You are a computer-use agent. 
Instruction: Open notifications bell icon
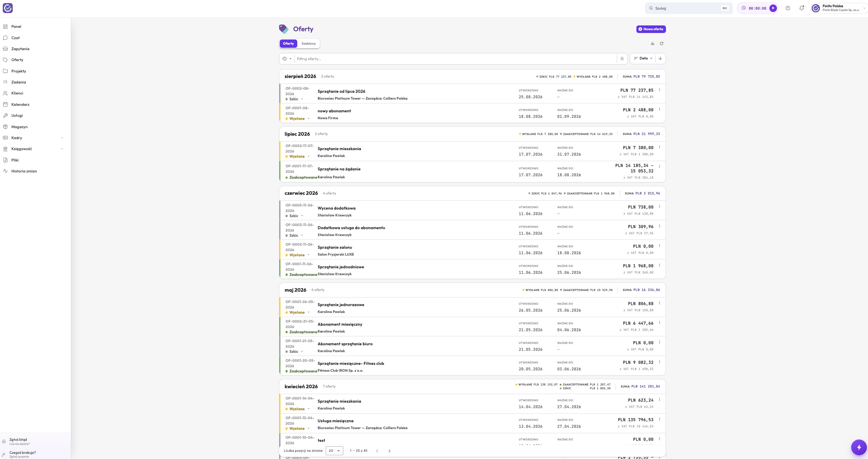coord(801,8)
